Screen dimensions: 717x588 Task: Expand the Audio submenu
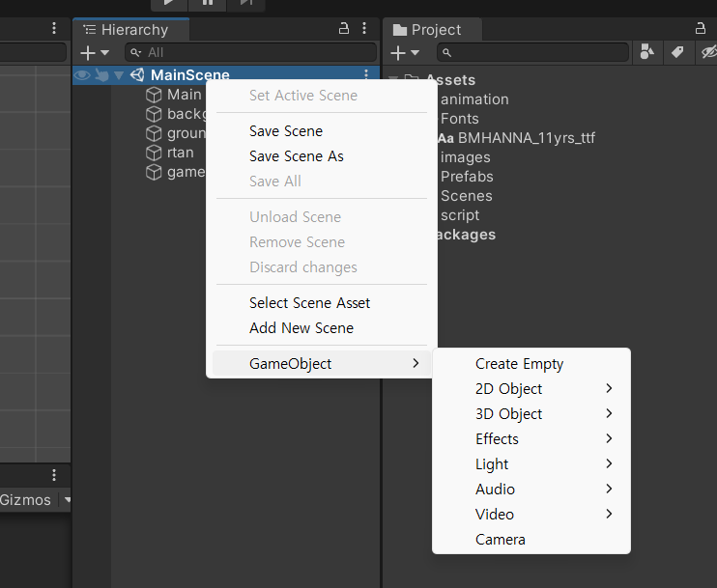pyautogui.click(x=531, y=490)
